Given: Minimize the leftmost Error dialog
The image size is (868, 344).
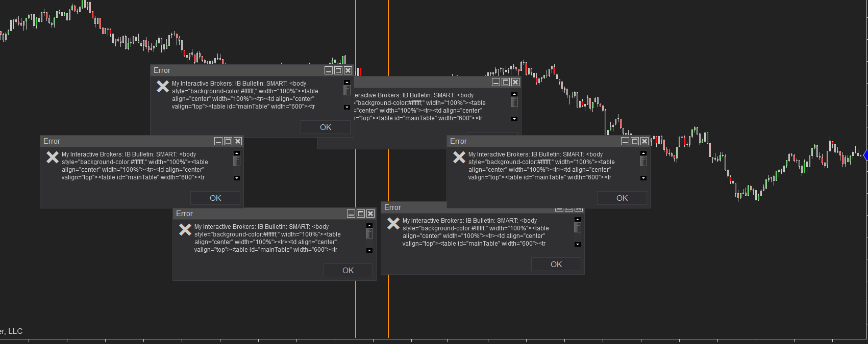Looking at the screenshot, I should coord(218,141).
